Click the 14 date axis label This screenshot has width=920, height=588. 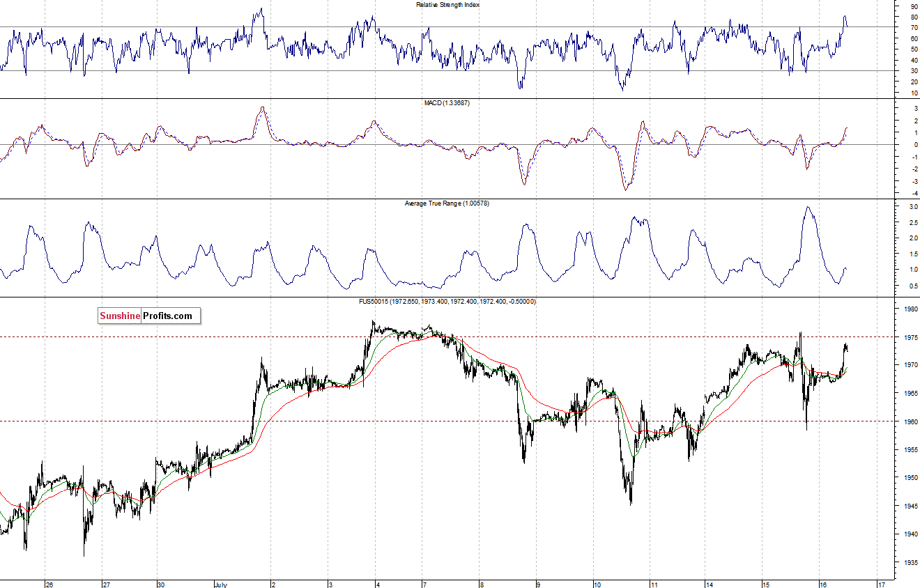click(x=708, y=584)
